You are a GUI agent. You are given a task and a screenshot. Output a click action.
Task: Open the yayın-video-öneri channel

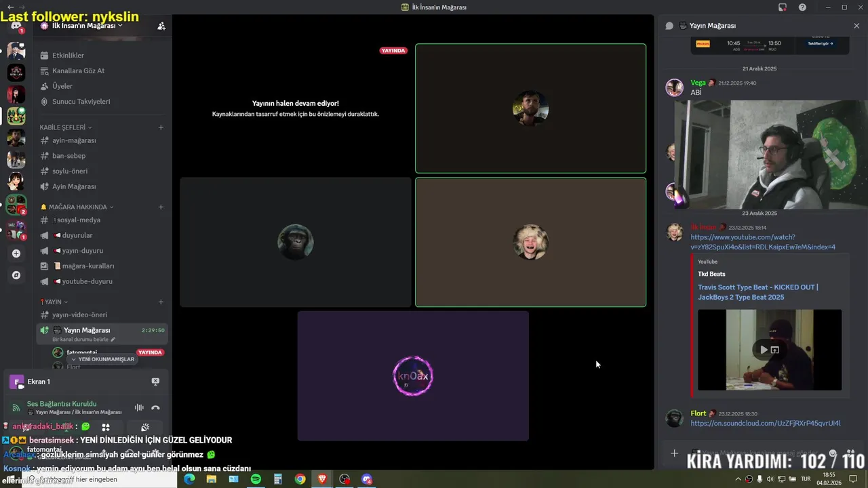(x=102, y=314)
